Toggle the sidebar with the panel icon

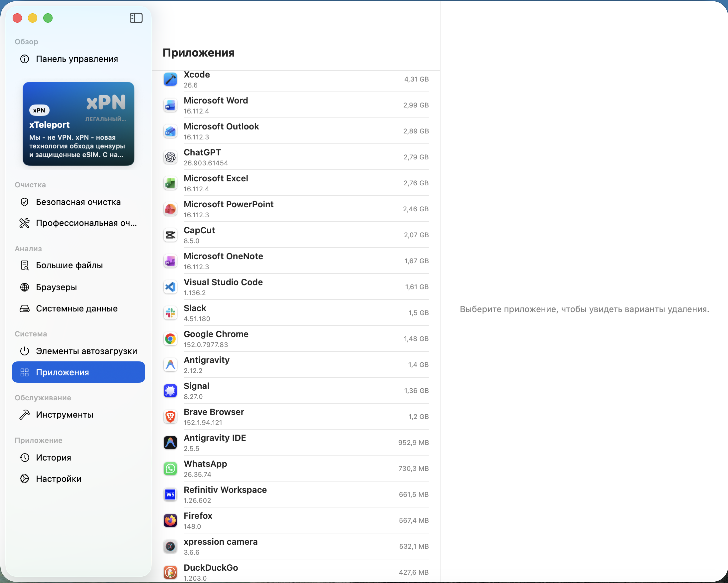(x=136, y=18)
